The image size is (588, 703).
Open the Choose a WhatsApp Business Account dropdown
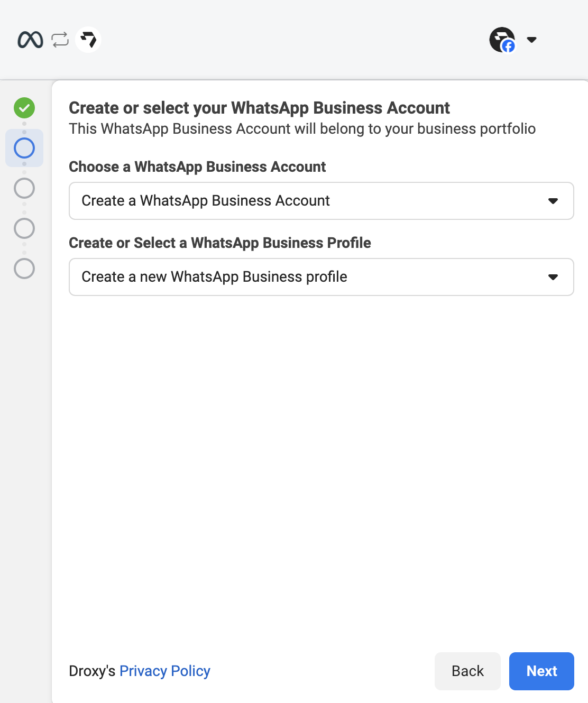[321, 201]
